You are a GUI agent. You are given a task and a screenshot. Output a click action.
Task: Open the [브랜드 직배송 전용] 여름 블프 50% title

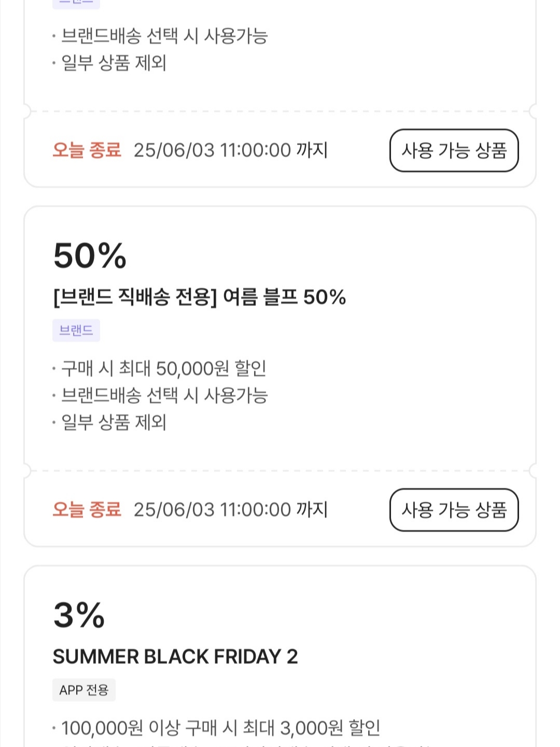[200, 297]
